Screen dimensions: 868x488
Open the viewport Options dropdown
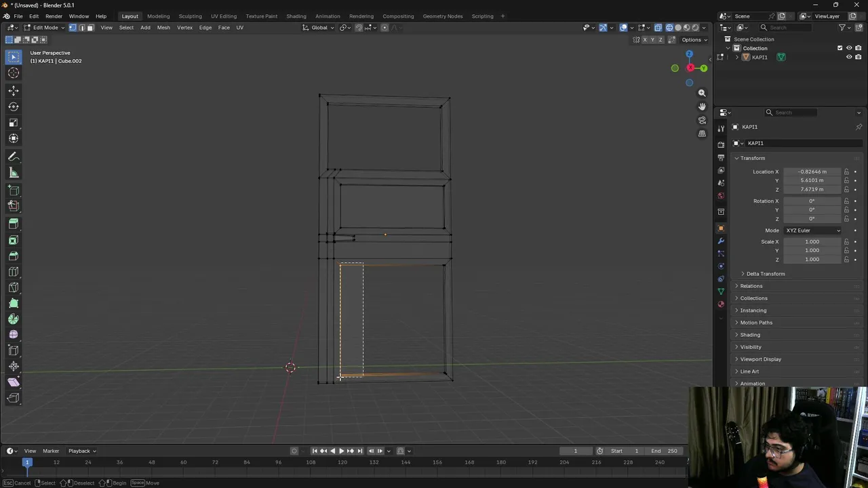coord(694,40)
